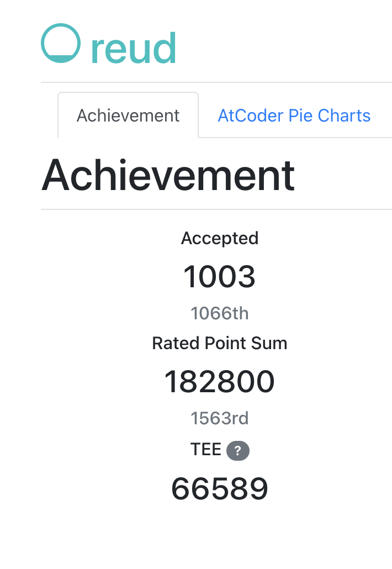Click the accepted count 1003

click(x=220, y=276)
